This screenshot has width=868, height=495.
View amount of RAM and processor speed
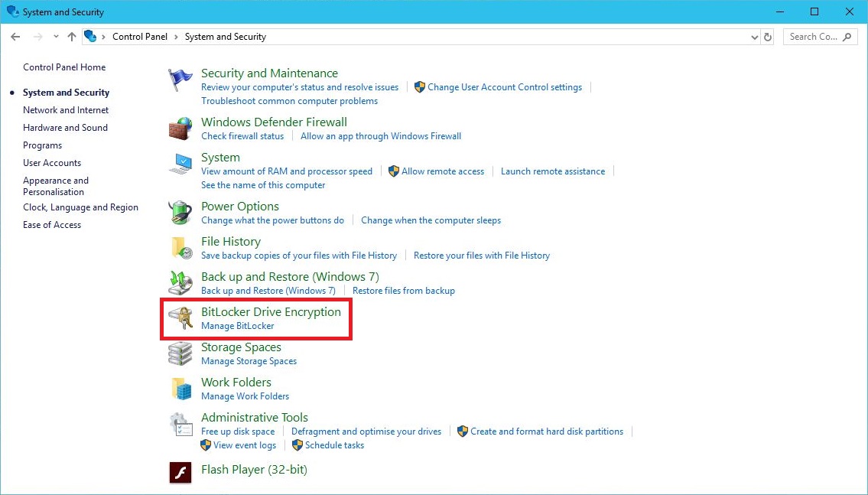(287, 171)
